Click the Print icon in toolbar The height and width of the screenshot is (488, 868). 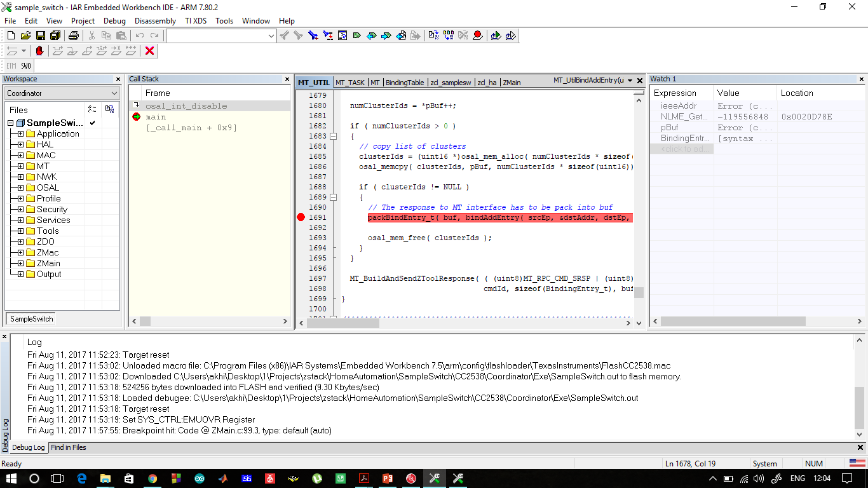[x=74, y=36]
